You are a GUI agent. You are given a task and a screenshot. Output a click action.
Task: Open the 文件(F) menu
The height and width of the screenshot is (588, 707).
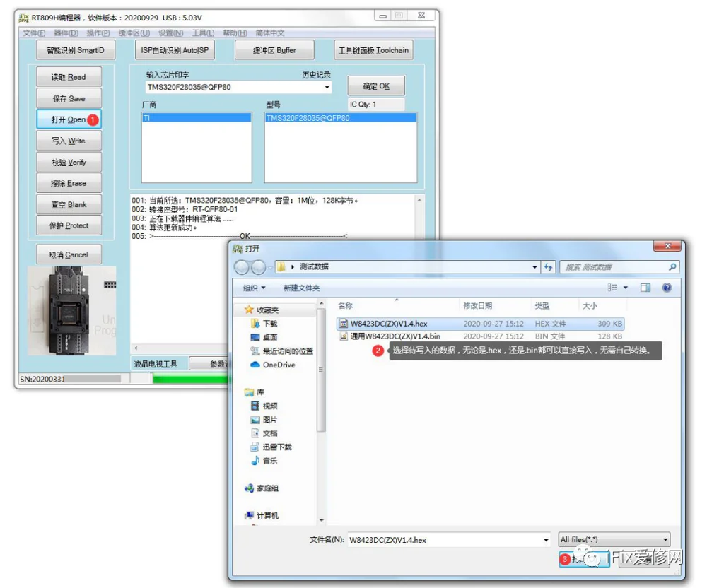(34, 33)
